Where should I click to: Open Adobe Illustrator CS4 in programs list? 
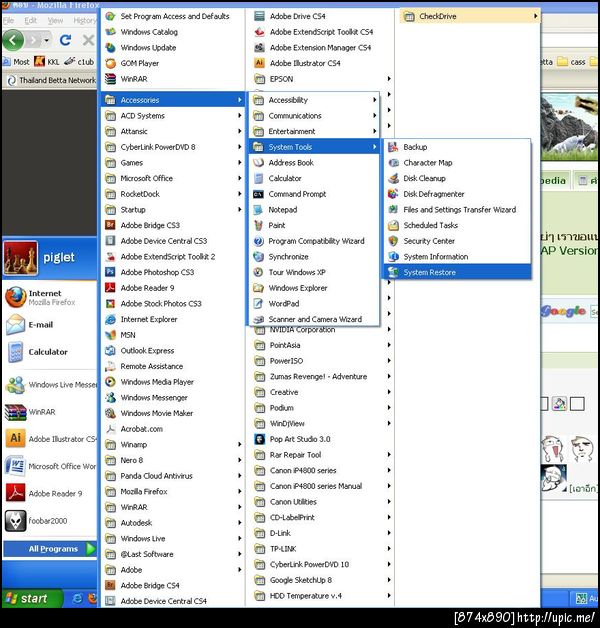(297, 63)
